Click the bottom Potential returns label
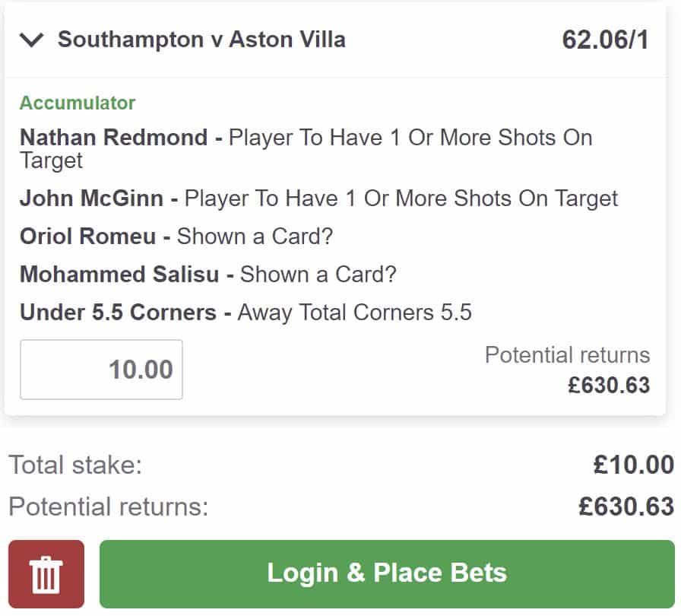This screenshot has width=681, height=616. point(108,506)
